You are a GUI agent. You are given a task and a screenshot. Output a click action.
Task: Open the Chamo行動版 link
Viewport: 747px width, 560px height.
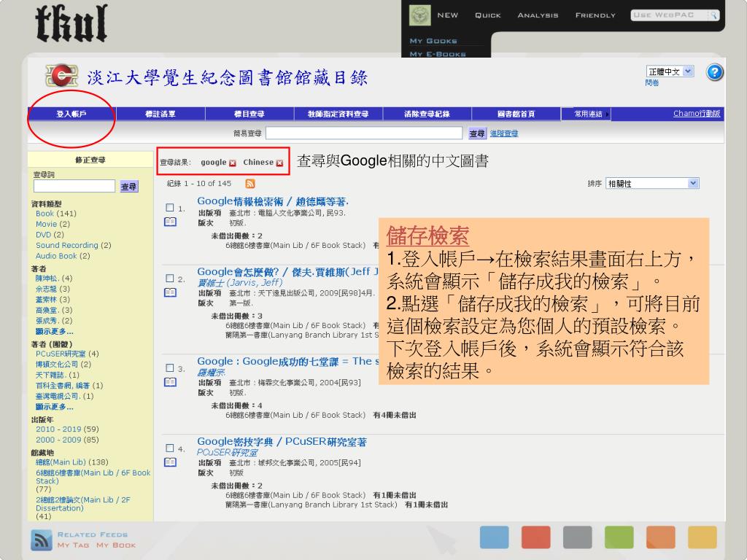point(697,113)
